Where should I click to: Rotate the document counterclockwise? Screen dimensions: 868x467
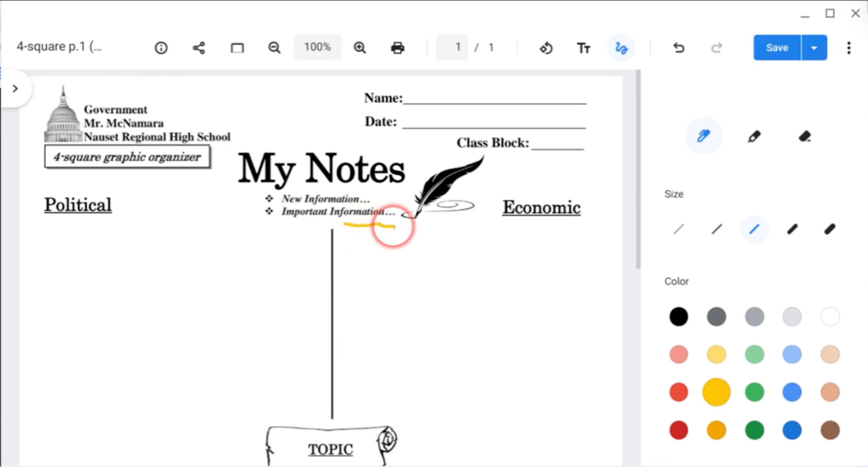[545, 47]
